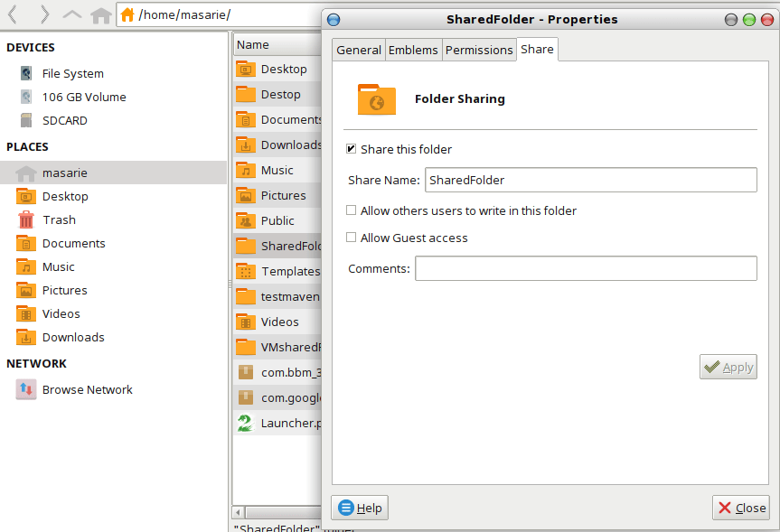Click the SDCARD device icon
This screenshot has height=532, width=780.
click(27, 120)
